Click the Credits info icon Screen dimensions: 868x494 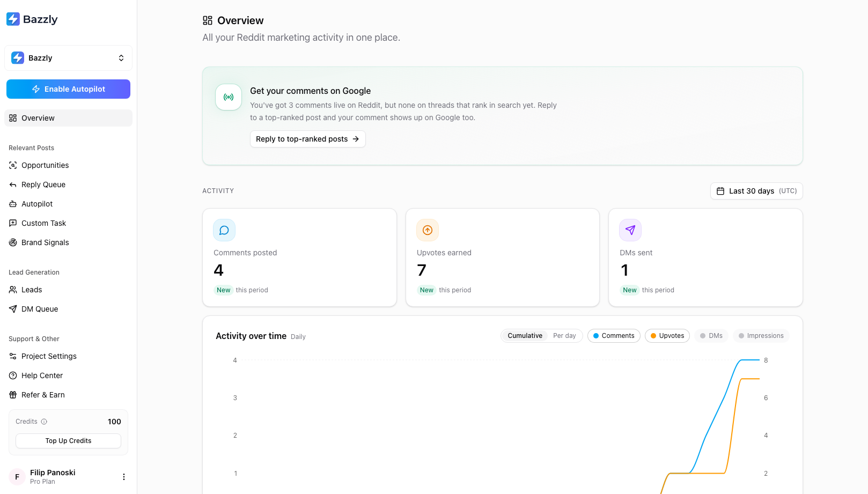pos(44,422)
